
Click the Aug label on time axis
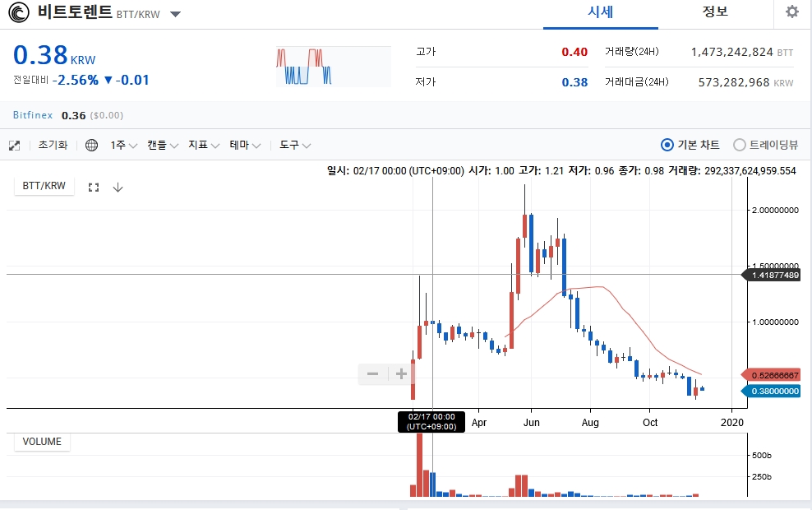[590, 423]
